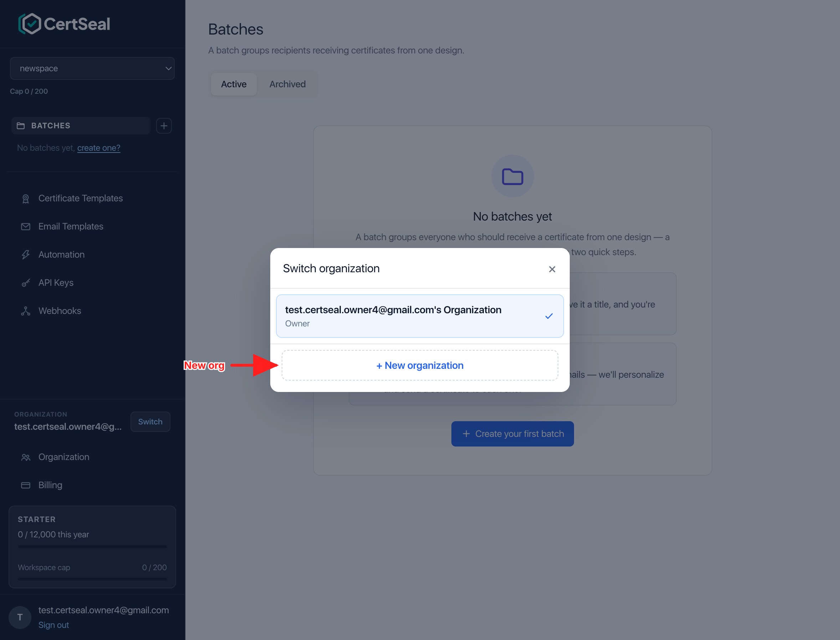Open API Keys page
840x640 pixels.
point(56,283)
